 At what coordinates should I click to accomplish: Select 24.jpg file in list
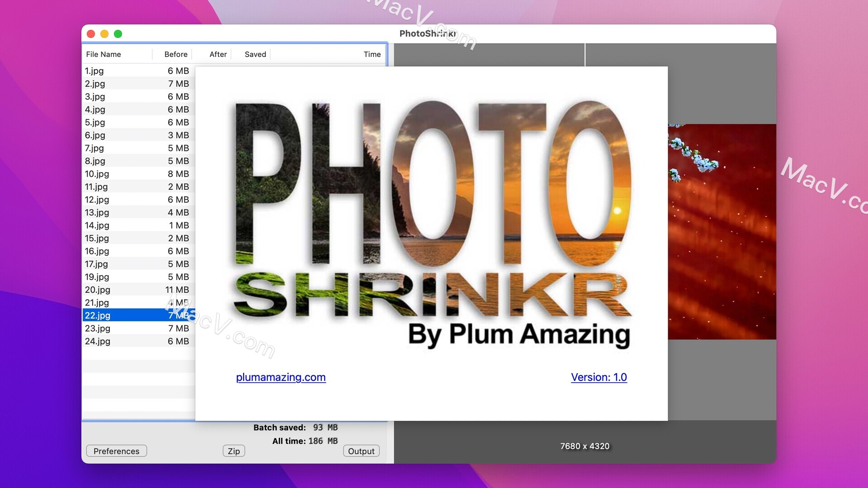click(98, 341)
